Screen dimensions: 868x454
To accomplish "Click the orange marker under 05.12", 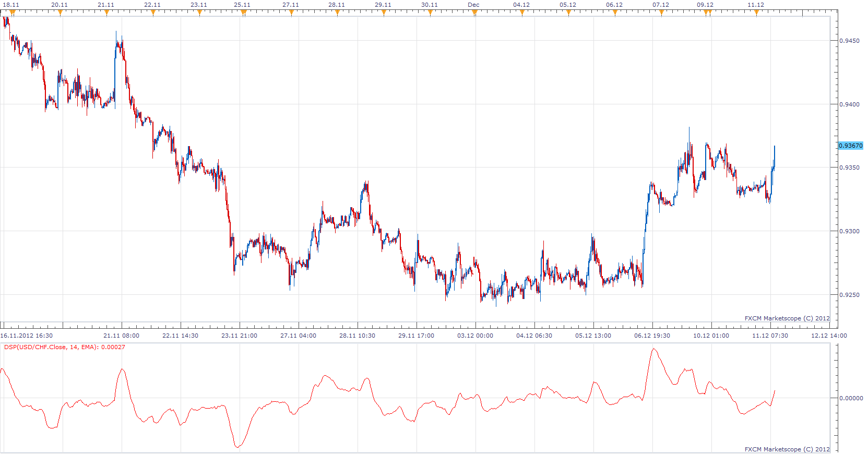I will tap(568, 13).
